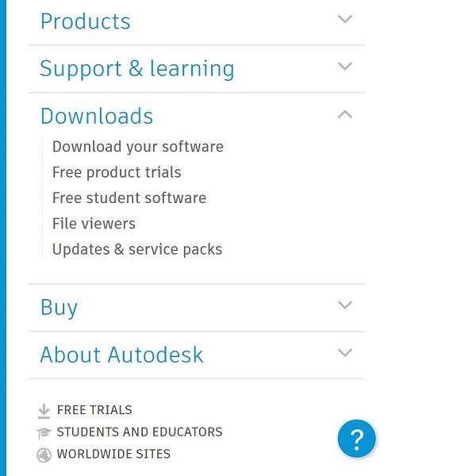Click the download arrow icon beside Free Trials
Screen dimensions: 476x476
[44, 411]
